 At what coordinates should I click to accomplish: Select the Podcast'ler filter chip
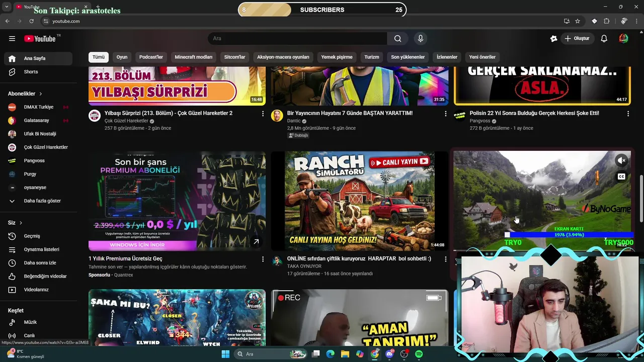(151, 57)
